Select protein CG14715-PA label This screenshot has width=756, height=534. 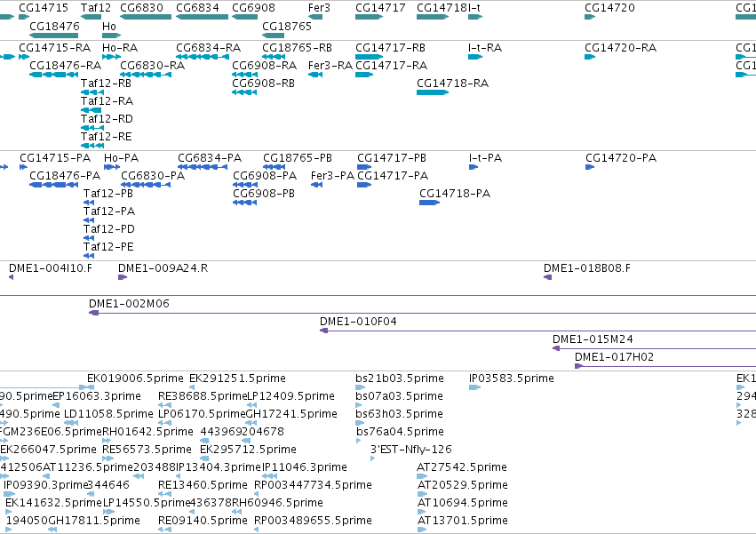pos(55,158)
